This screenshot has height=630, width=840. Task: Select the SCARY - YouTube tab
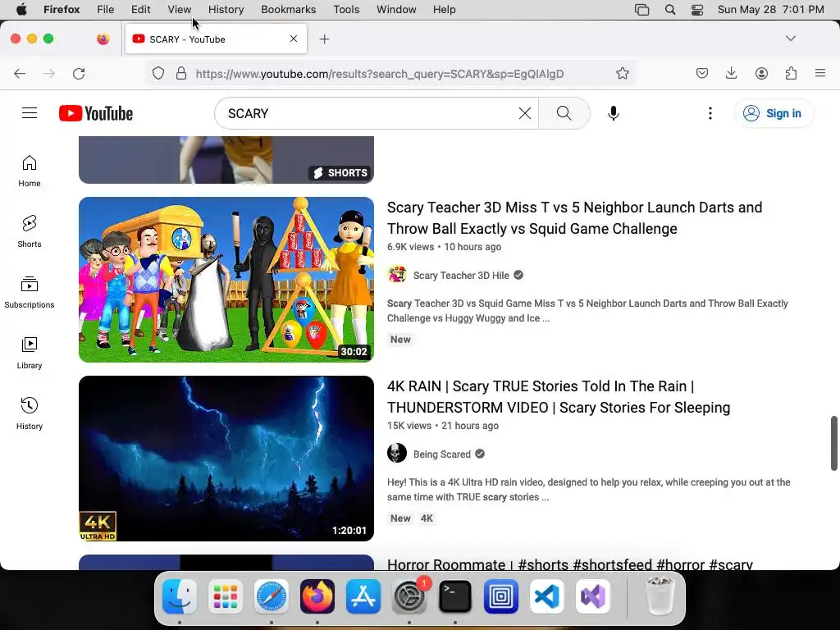tap(216, 39)
